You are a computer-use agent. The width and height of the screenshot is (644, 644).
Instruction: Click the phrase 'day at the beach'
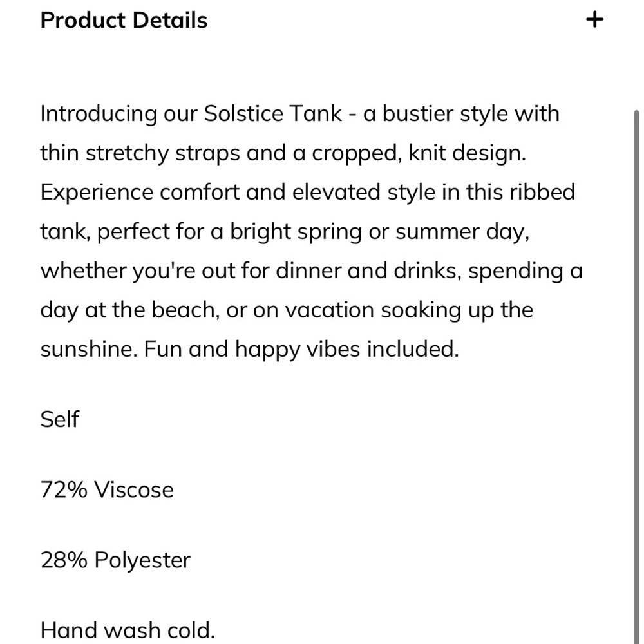[128, 310]
